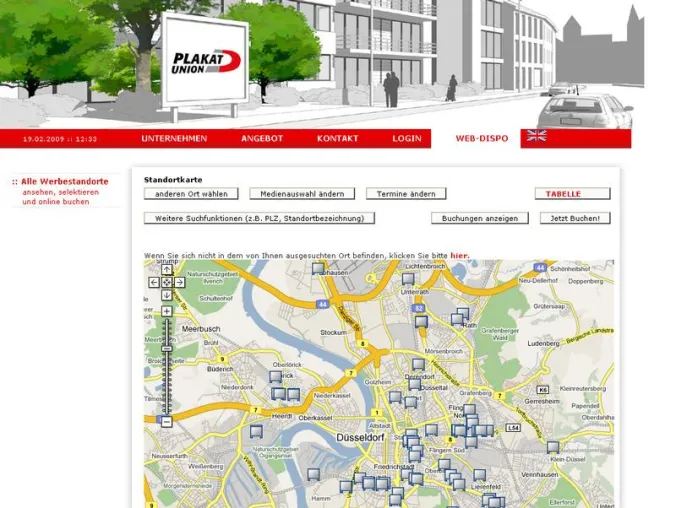Switch language via the UK flag icon
The image size is (676, 508).
pos(537,136)
